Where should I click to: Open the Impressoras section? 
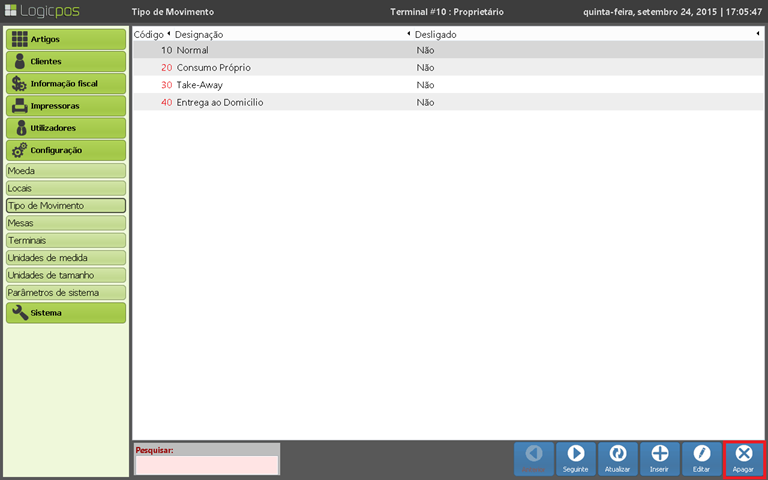click(66, 106)
